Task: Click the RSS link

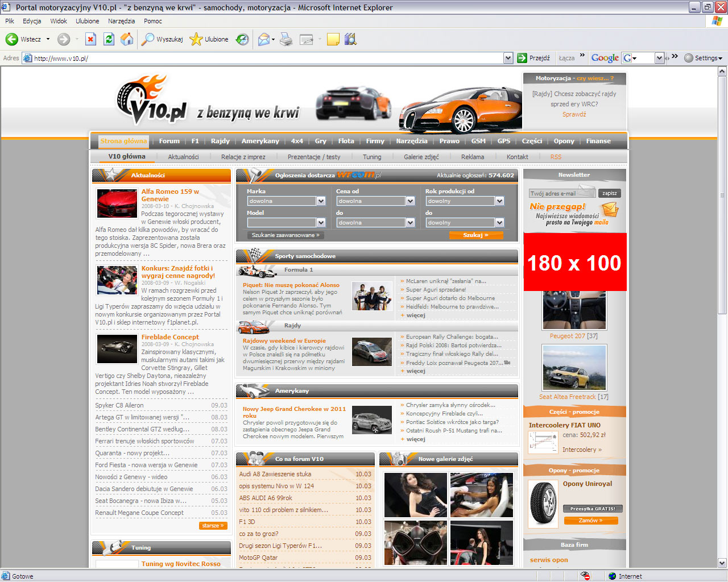Action: click(x=556, y=157)
